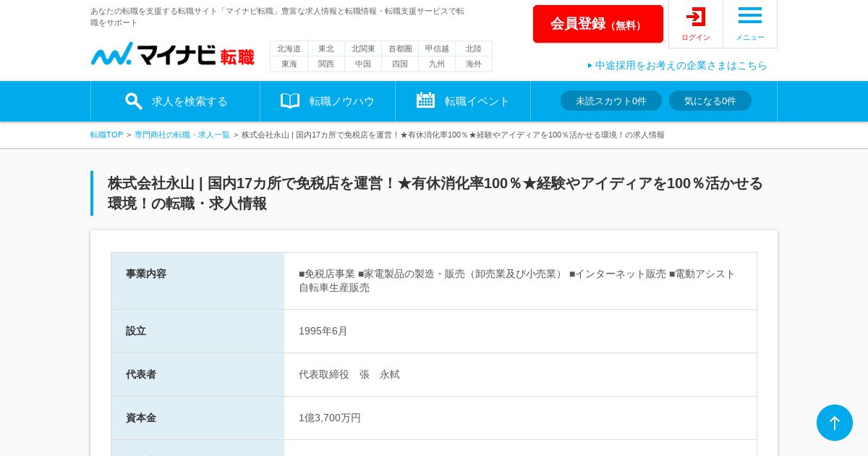Screen dimensions: 868x456
Task: Click the ログイン label text
Action: [x=696, y=37]
